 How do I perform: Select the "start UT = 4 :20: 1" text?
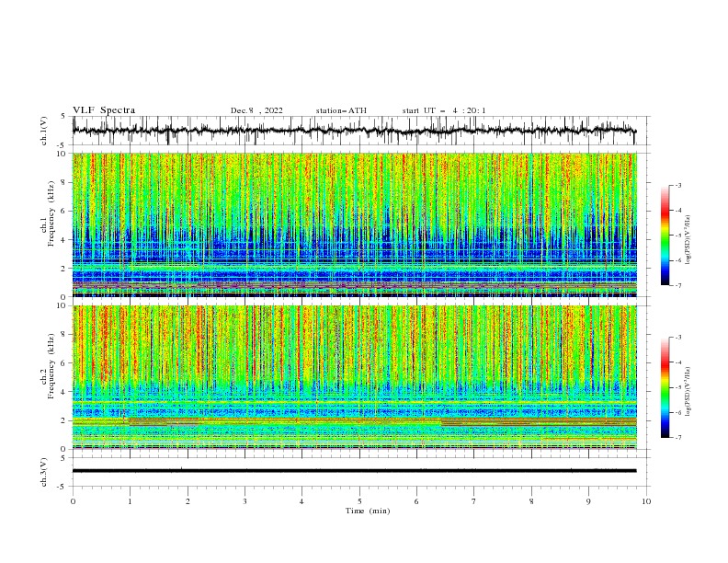point(444,110)
